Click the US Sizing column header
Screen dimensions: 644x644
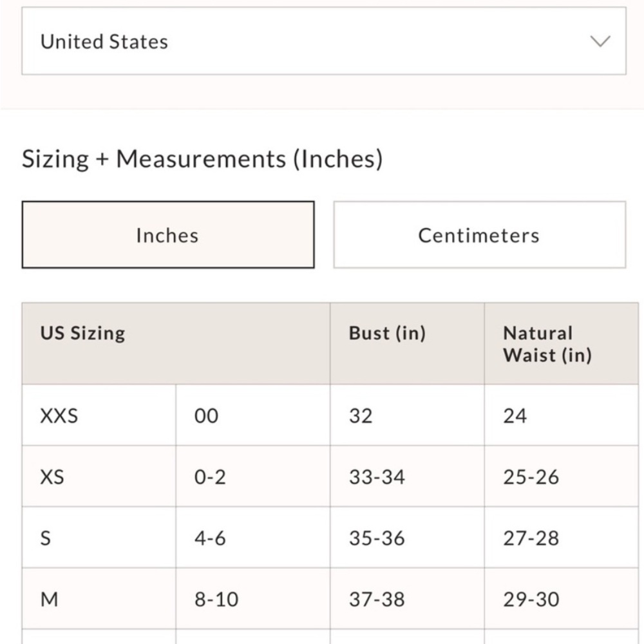point(82,333)
